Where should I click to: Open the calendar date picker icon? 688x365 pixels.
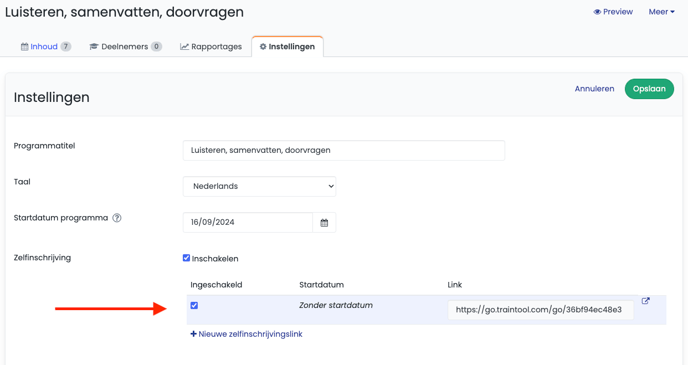click(x=324, y=223)
